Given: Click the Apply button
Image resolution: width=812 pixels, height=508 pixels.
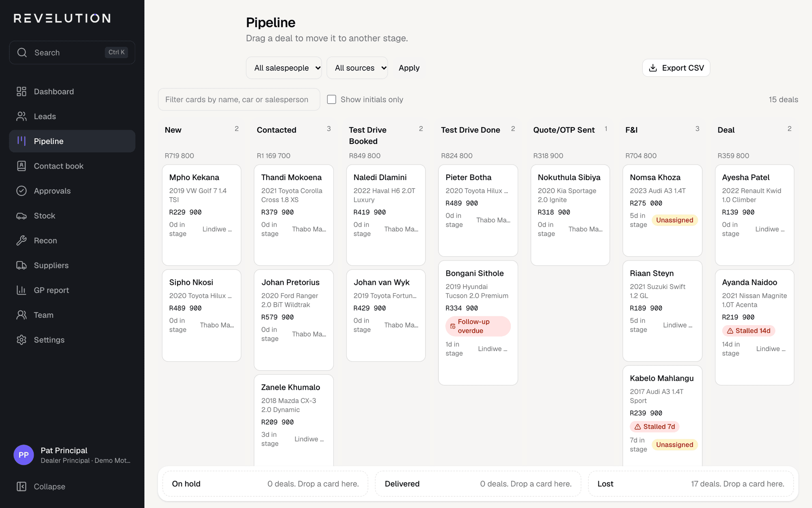Looking at the screenshot, I should [x=409, y=68].
